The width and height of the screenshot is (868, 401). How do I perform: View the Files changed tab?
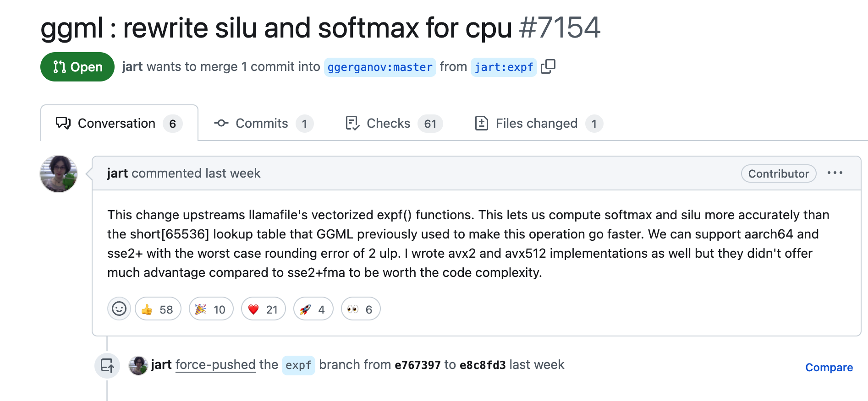[x=539, y=124]
